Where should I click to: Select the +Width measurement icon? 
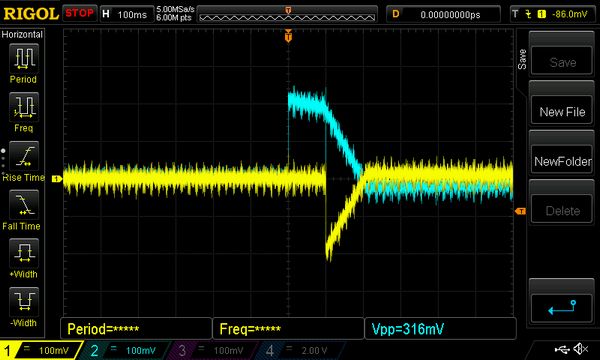coord(24,253)
